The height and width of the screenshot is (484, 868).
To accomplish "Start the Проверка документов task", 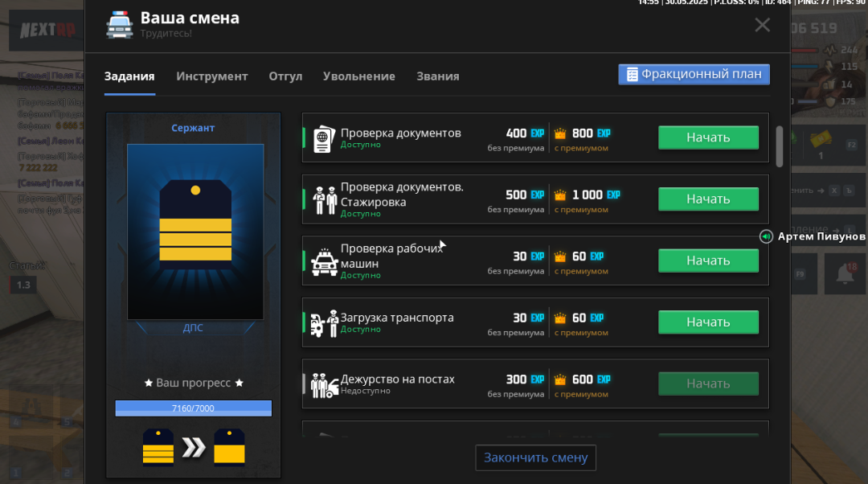I will tap(708, 137).
